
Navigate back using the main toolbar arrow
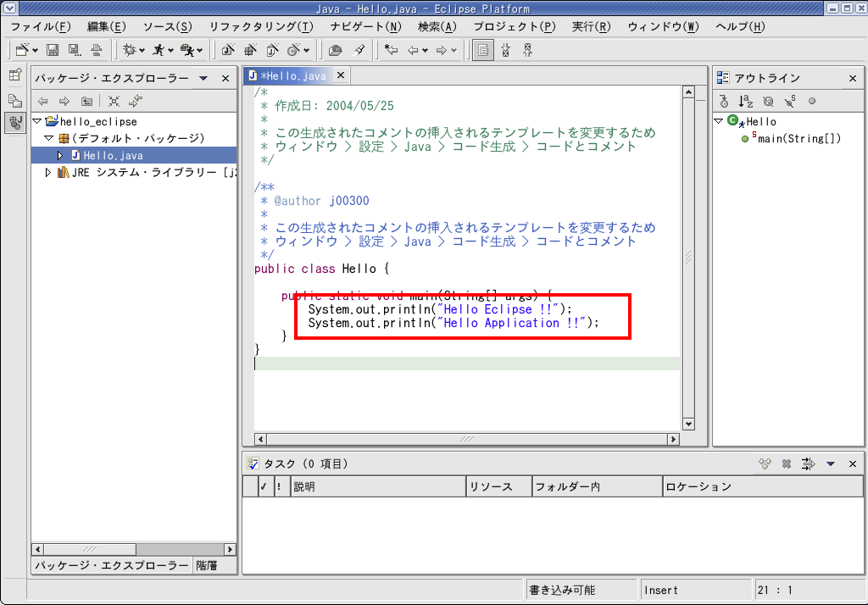point(413,50)
